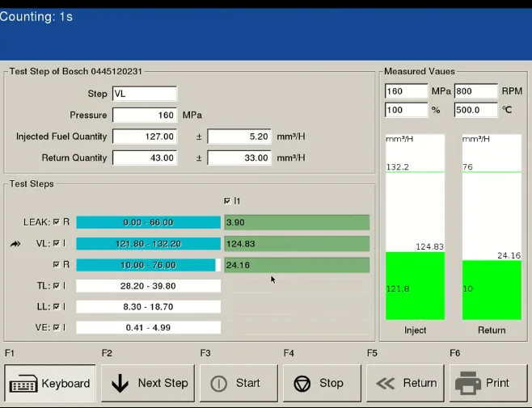Go back with the Return button
This screenshot has height=408, width=532.
tap(405, 383)
